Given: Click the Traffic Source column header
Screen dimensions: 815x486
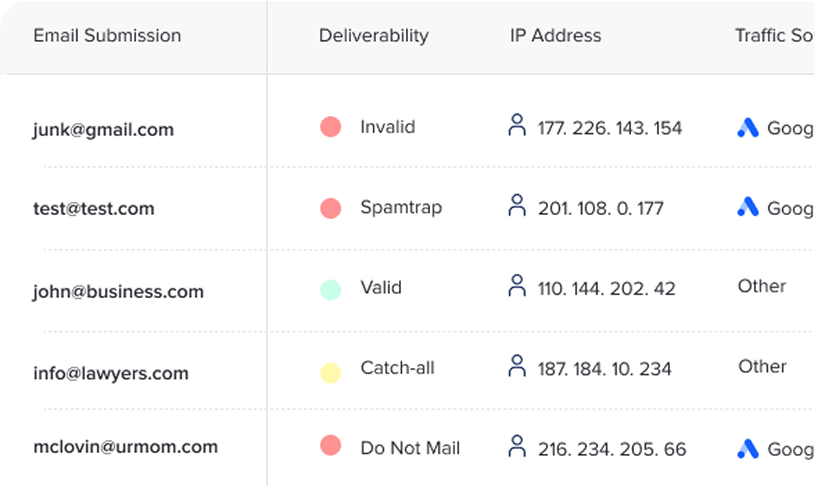Looking at the screenshot, I should (x=773, y=36).
